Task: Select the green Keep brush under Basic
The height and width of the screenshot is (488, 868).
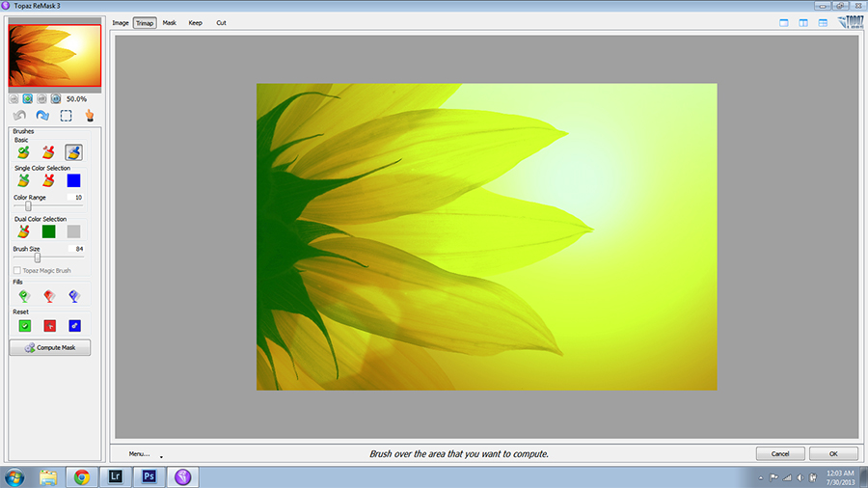Action: pyautogui.click(x=23, y=152)
